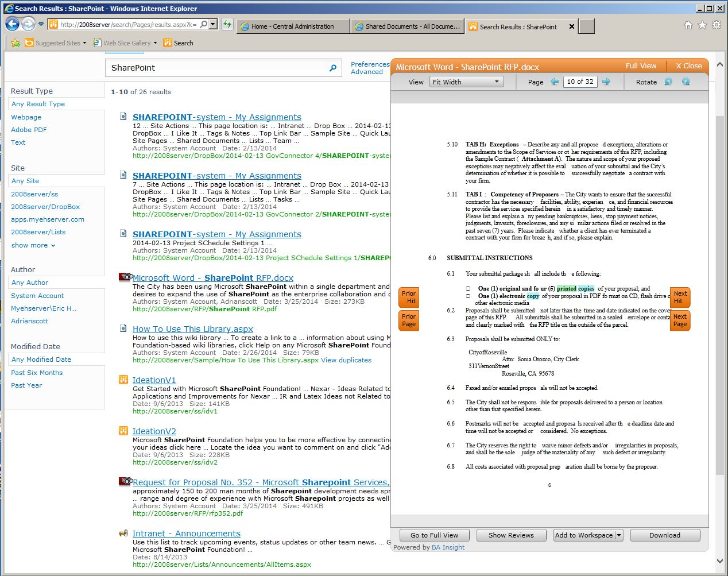The image size is (728, 576).
Task: Download the previewed document
Action: click(665, 535)
